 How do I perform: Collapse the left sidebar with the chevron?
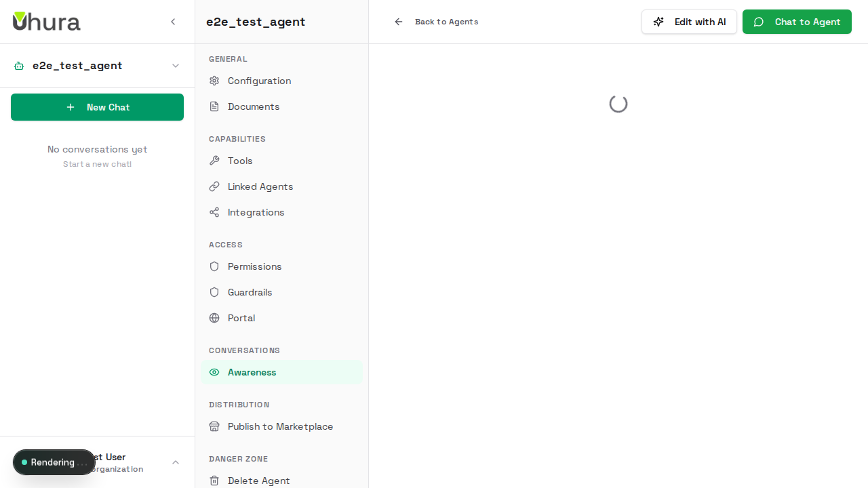pos(173,21)
